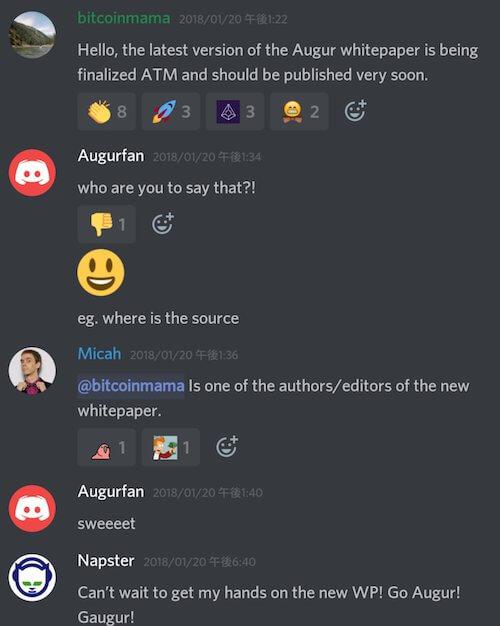Add a reaction to Micah's message
The width and height of the screenshot is (500, 626).
227,446
